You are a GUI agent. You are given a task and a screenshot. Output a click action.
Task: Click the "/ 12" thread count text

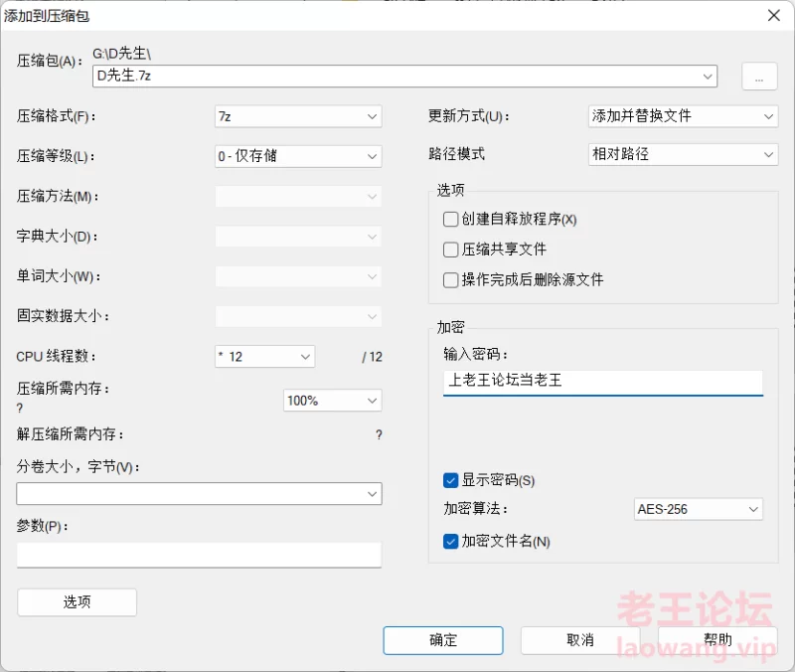[372, 357]
